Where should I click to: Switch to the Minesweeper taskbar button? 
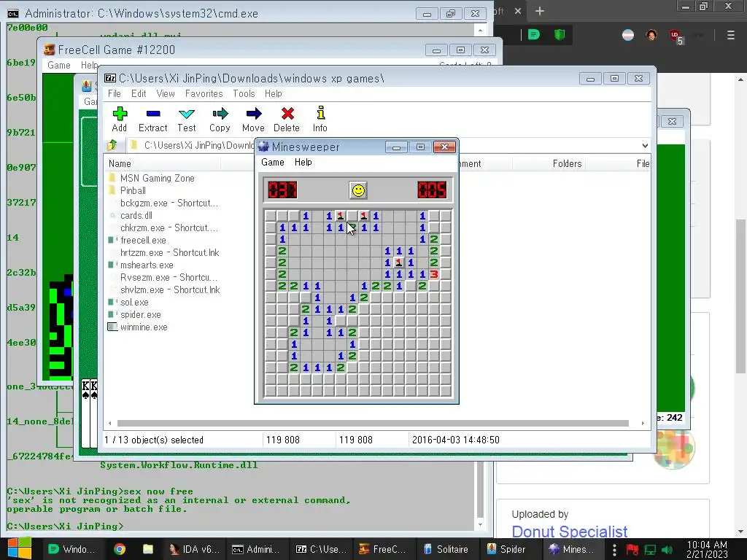[572, 549]
